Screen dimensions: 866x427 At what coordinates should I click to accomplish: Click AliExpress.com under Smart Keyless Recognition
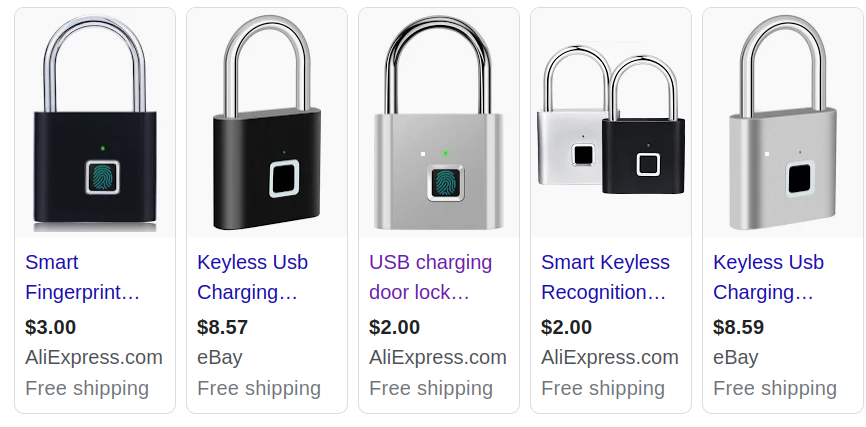(610, 357)
